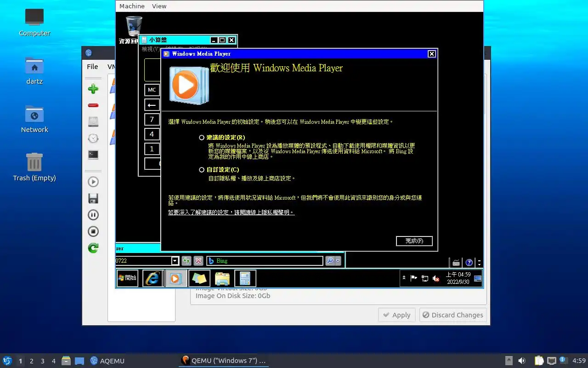Open the Computer desktop icon

point(34,23)
